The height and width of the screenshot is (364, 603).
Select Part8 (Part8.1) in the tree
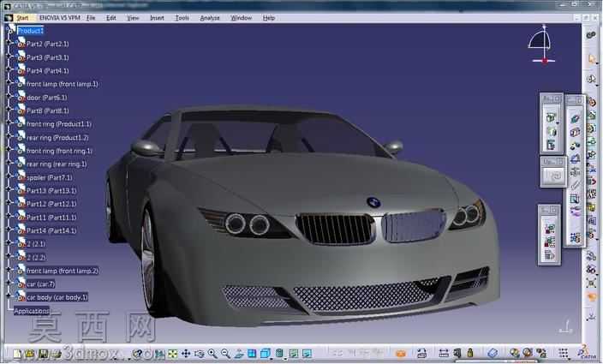pos(47,110)
